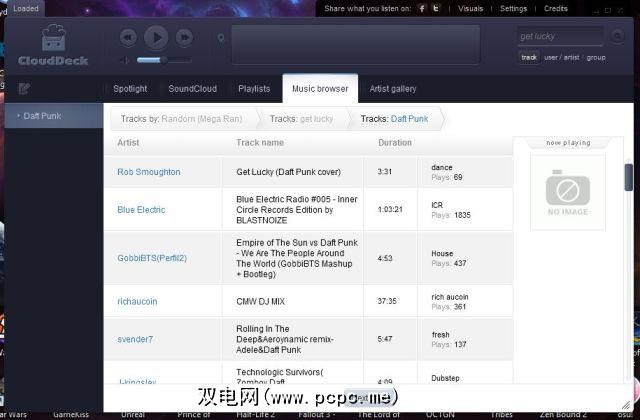Viewport: 640px width, 420px height.
Task: Click breadcrumb Tracks: Daft Punk
Action: [x=394, y=119]
